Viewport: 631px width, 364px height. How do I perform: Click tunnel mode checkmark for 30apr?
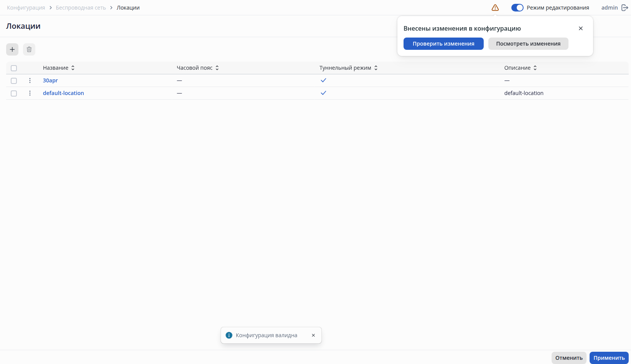[323, 80]
